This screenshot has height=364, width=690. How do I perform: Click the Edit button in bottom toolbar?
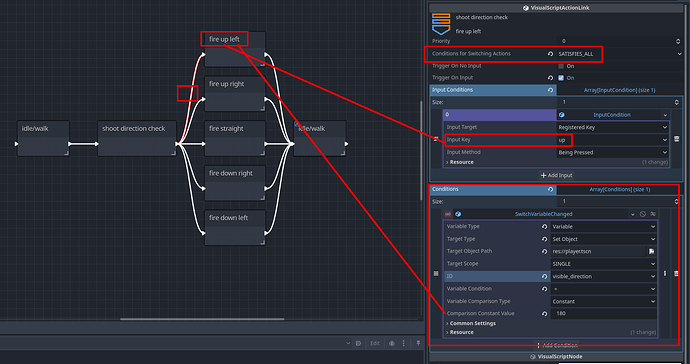tap(375, 343)
